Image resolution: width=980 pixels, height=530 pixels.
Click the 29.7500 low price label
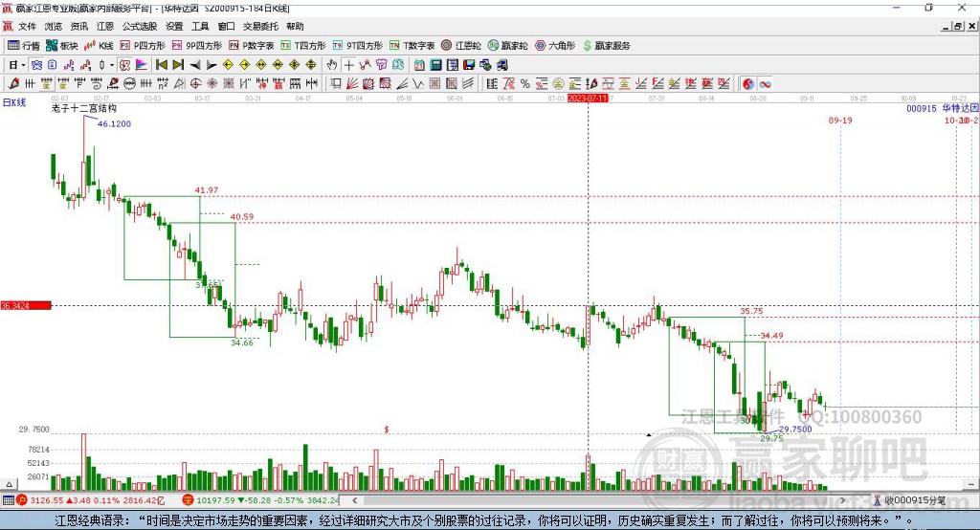(795, 429)
